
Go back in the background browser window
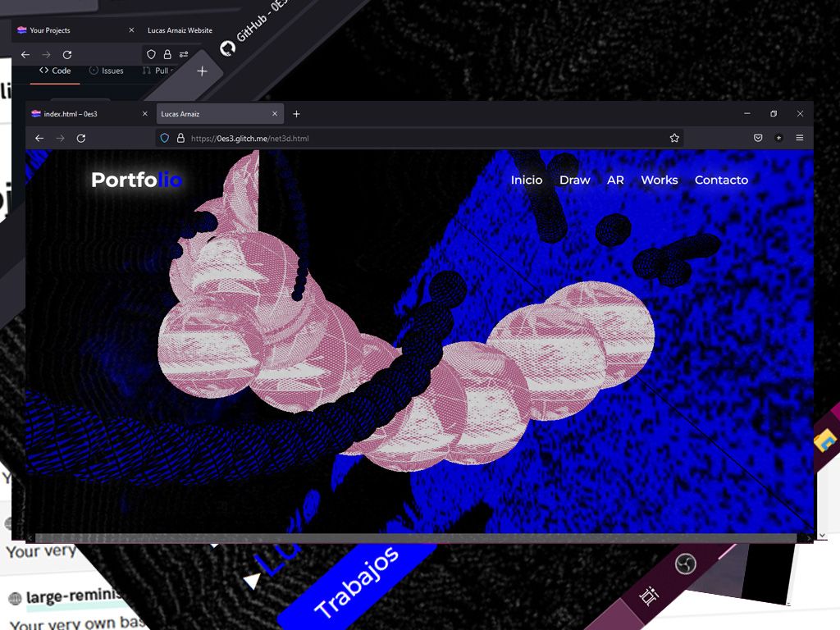[x=25, y=55]
